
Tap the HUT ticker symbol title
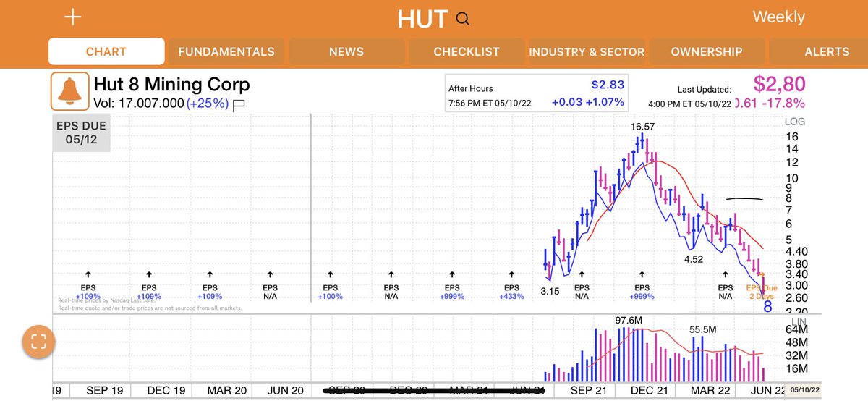tap(422, 19)
